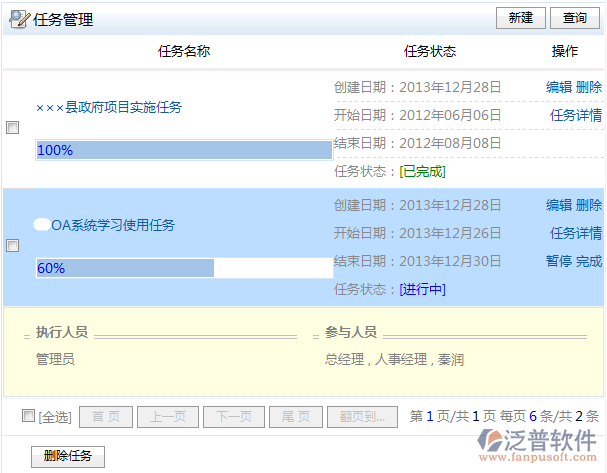The height and width of the screenshot is (473, 607).
Task: Click 删除 for the county government task
Action: pos(589,87)
